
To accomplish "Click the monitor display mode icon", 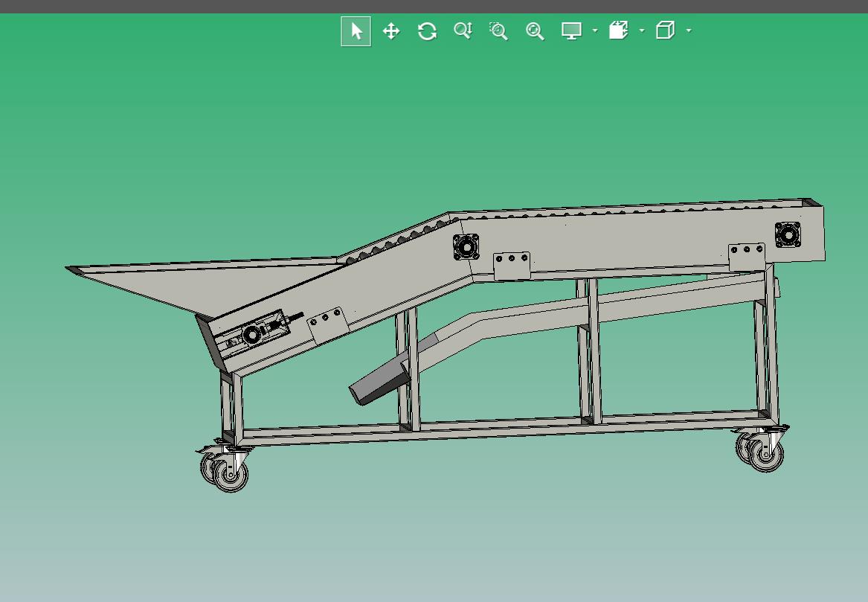I will (x=572, y=31).
